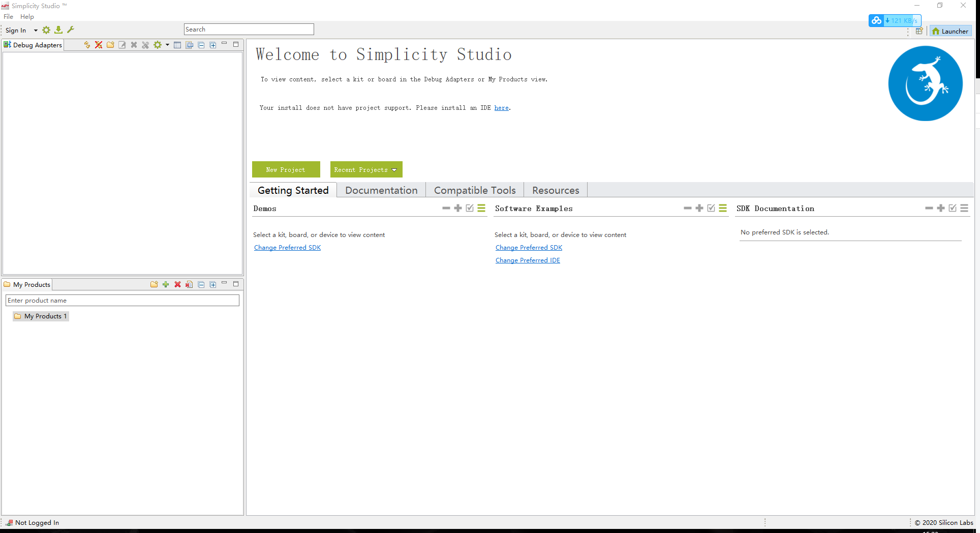Viewport: 980px width, 533px height.
Task: Open the adapter settings gear icon
Action: pos(158,45)
